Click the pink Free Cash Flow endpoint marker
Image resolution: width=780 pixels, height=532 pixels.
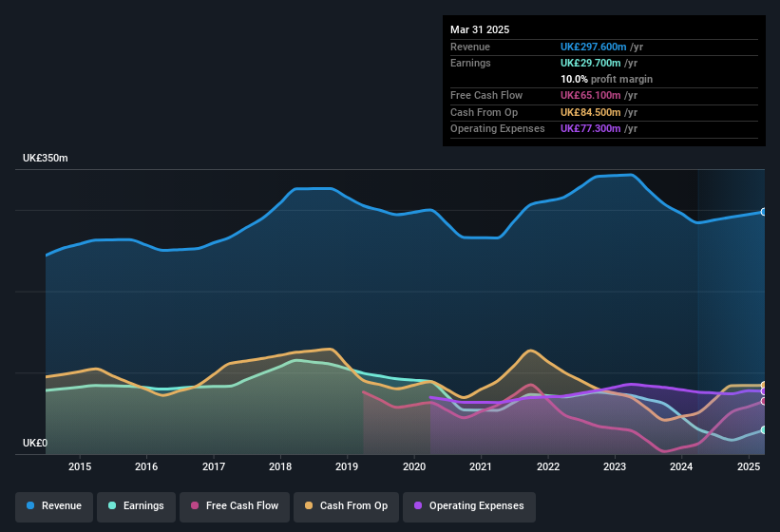[764, 401]
